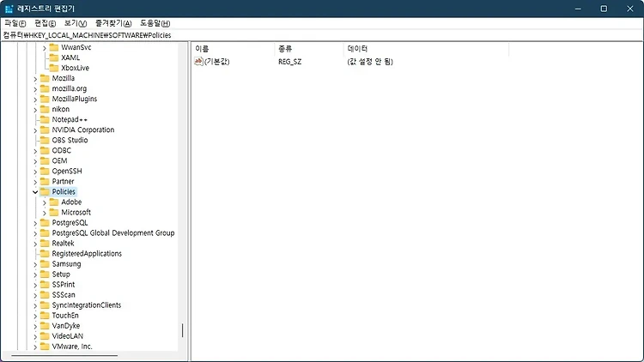This screenshot has height=362, width=644.
Task: Select the mozilla.org tree key
Action: tap(70, 88)
